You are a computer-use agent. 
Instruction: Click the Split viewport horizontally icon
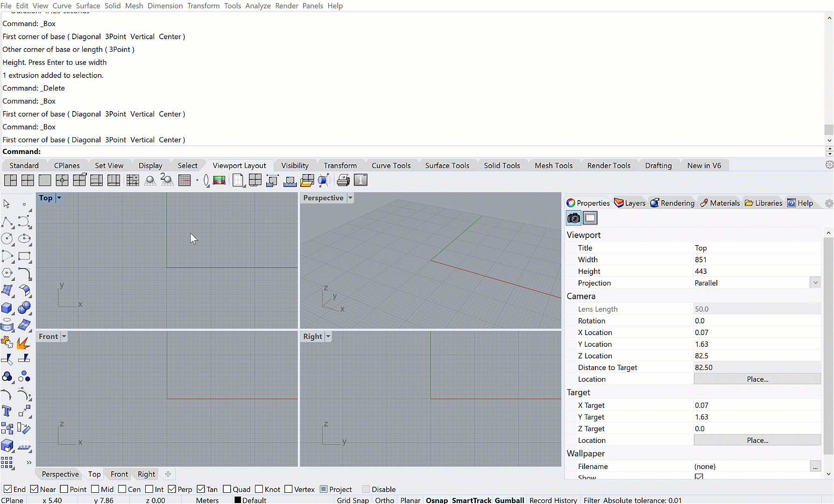click(97, 180)
